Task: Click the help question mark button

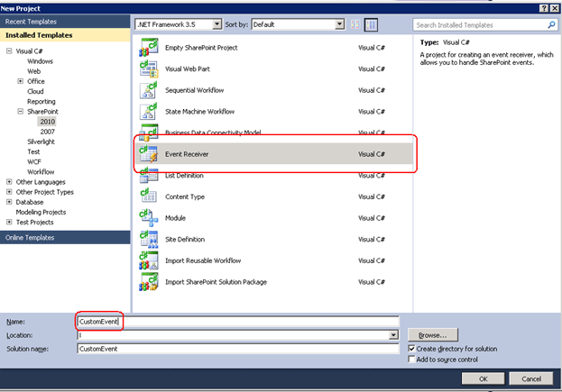Action: [x=544, y=9]
